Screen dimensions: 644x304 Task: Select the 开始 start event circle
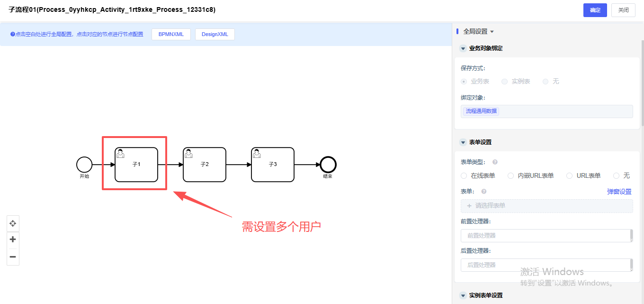coord(84,165)
